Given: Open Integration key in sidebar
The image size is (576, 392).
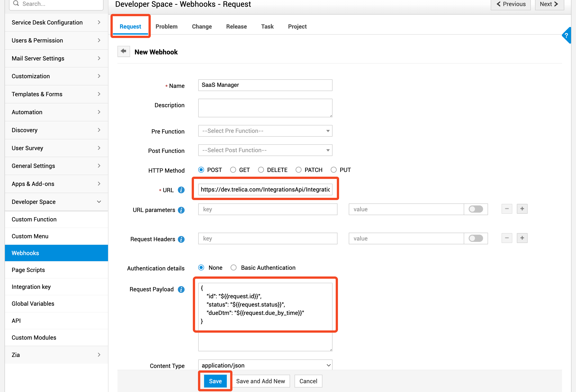Looking at the screenshot, I should [56, 287].
